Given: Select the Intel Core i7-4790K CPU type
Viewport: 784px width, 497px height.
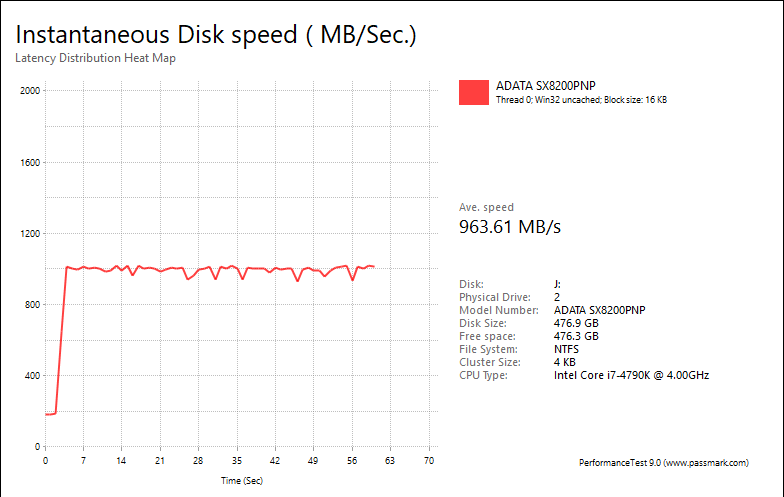Looking at the screenshot, I should coord(631,375).
